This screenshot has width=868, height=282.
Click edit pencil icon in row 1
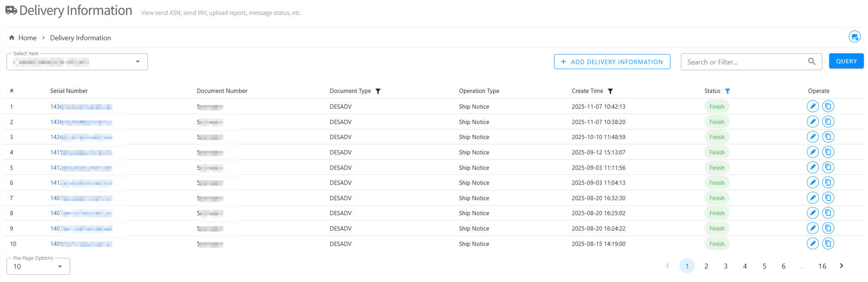[812, 107]
